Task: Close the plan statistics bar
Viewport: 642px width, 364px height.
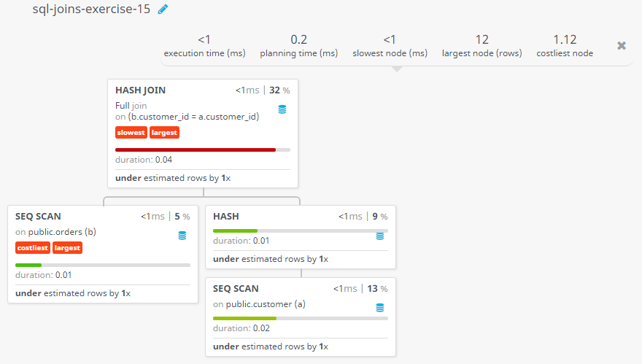Action: click(x=622, y=45)
